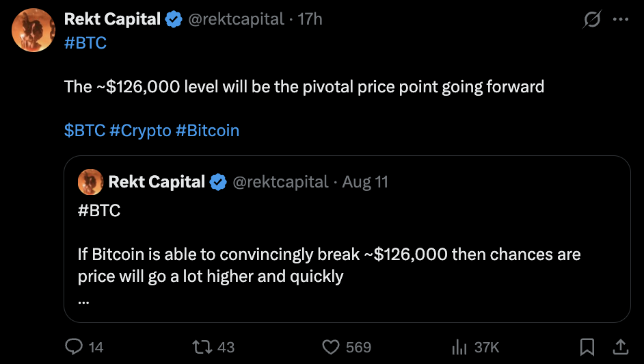Click the reply comment bubble icon
644x364 pixels.
tap(74, 347)
